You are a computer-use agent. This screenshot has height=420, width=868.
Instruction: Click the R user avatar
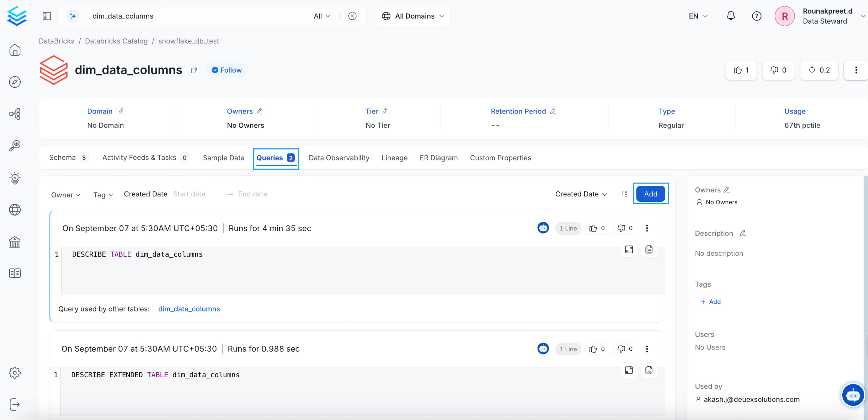point(785,16)
